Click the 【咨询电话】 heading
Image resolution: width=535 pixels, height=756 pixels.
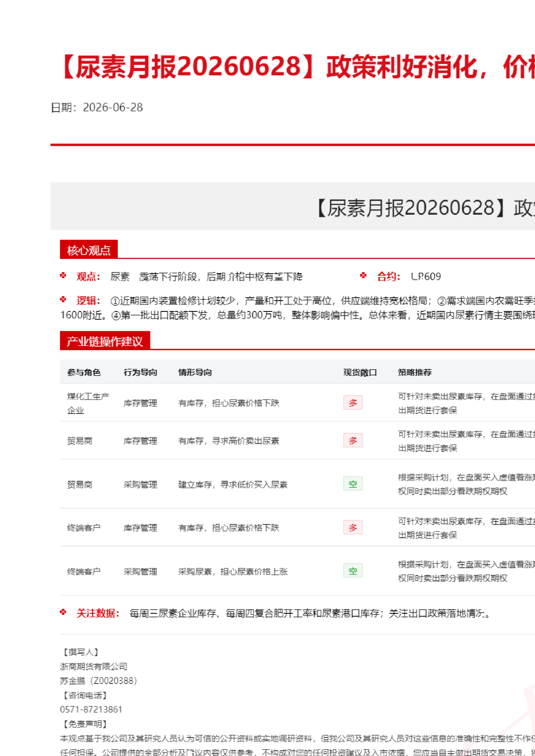[85, 695]
